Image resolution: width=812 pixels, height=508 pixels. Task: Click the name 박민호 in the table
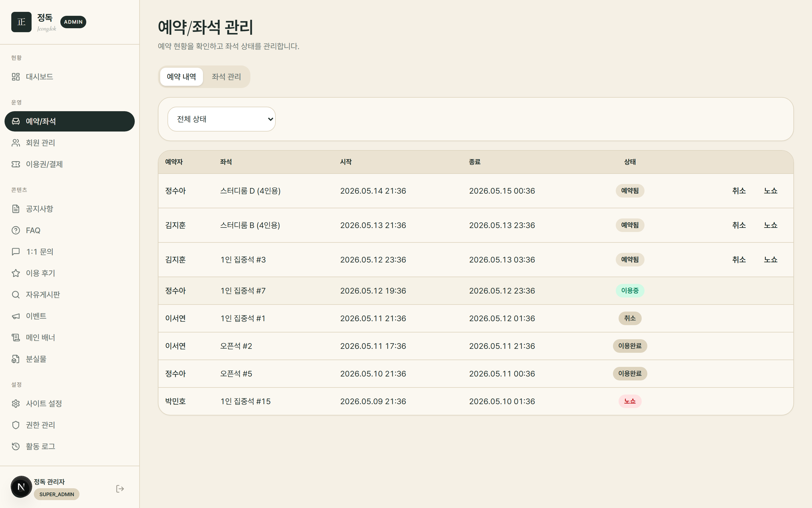(175, 401)
